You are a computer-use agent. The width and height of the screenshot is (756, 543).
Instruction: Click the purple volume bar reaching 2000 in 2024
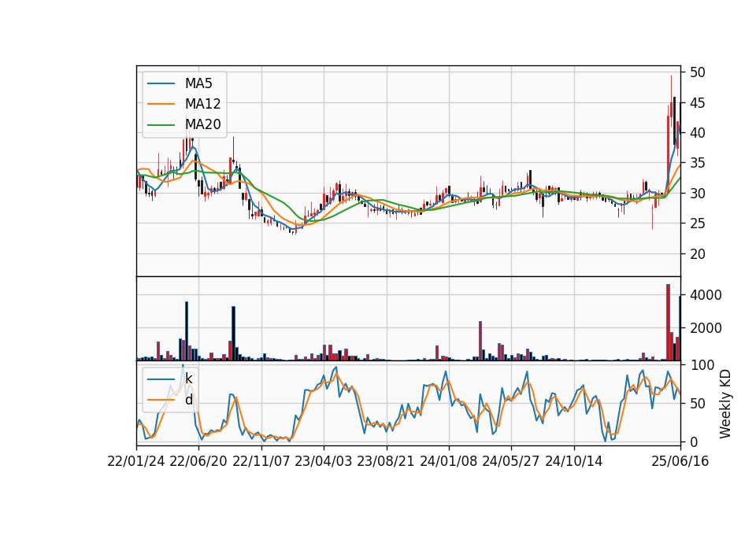point(480,341)
